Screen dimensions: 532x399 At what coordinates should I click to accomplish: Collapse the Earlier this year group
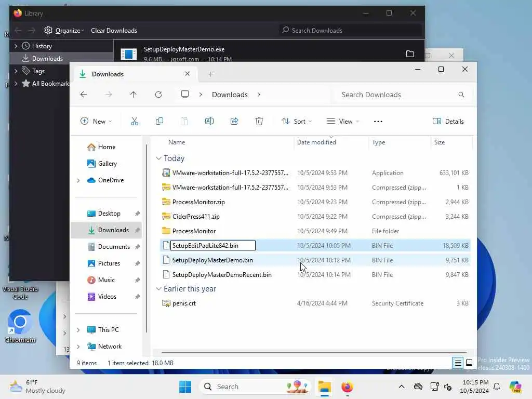tap(158, 289)
